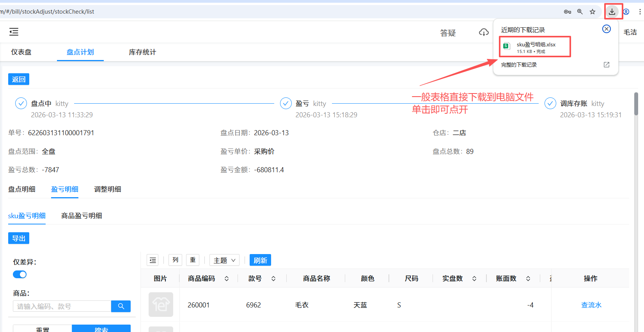
Task: Click the browser downloads icon
Action: point(612,12)
